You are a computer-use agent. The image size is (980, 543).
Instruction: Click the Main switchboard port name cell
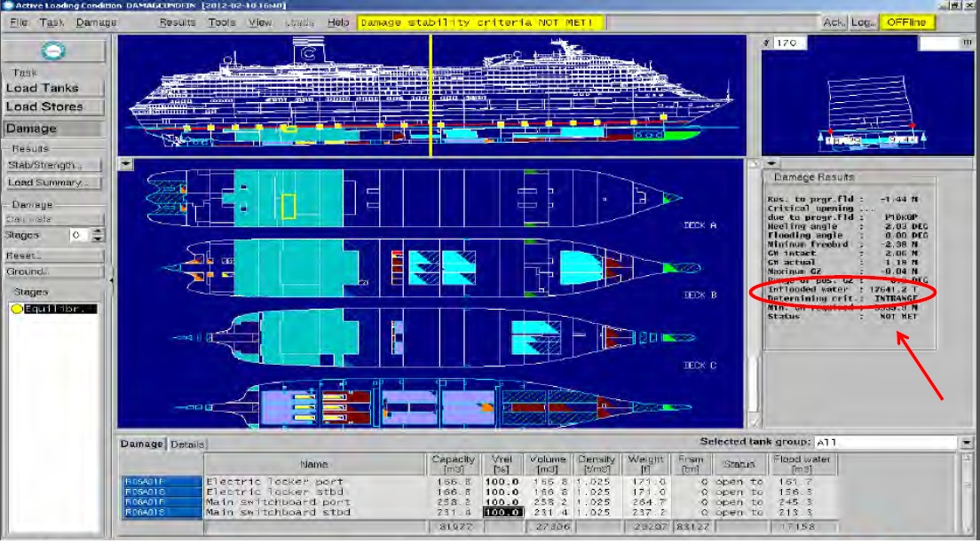coord(314,502)
